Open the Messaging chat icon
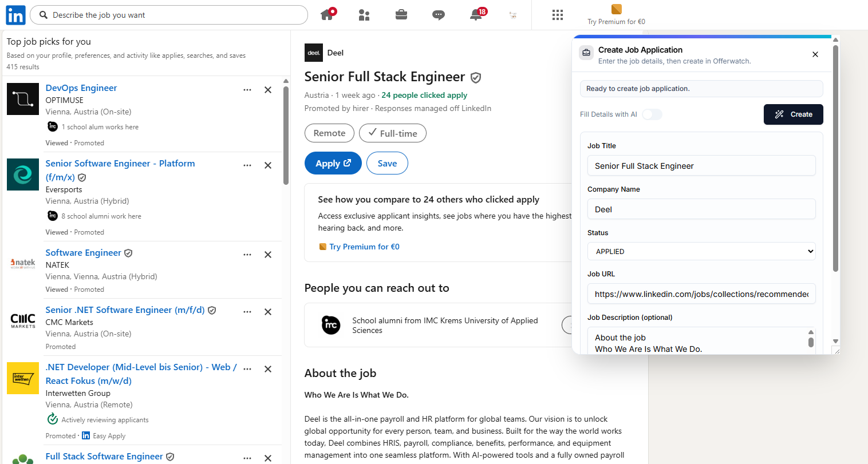 click(x=439, y=15)
